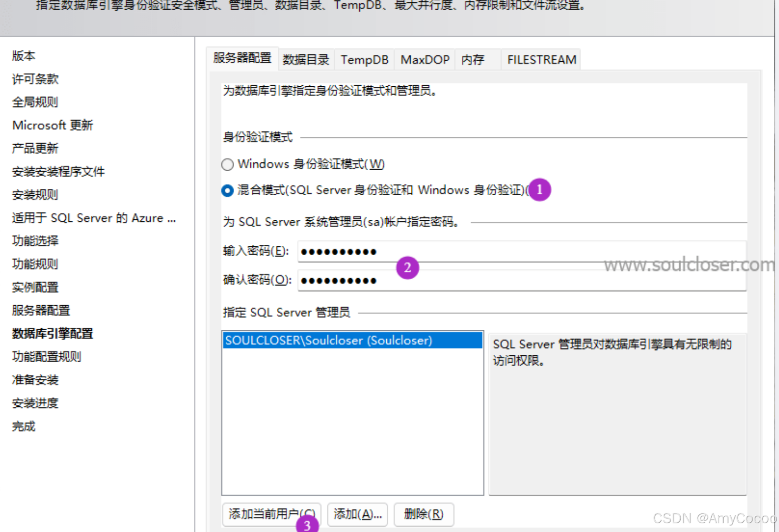Select Microsoft 更新 in sidebar

click(52, 125)
